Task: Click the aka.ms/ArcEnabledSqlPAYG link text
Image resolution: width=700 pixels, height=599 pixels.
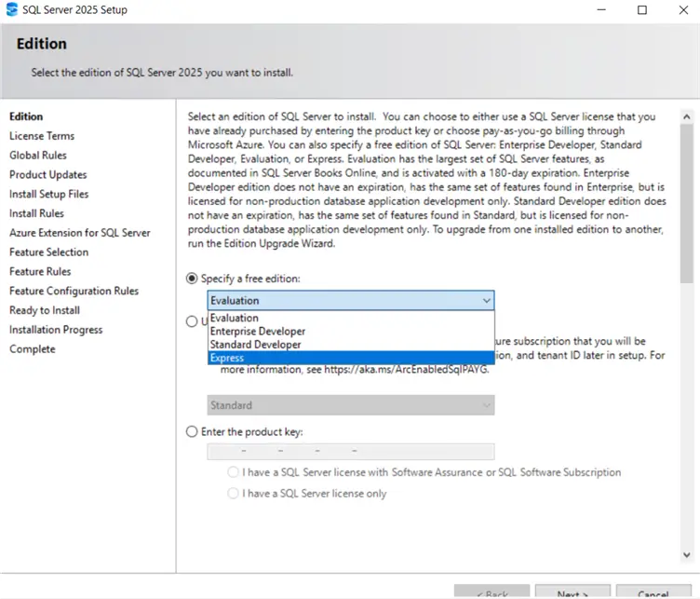Action: pyautogui.click(x=406, y=370)
